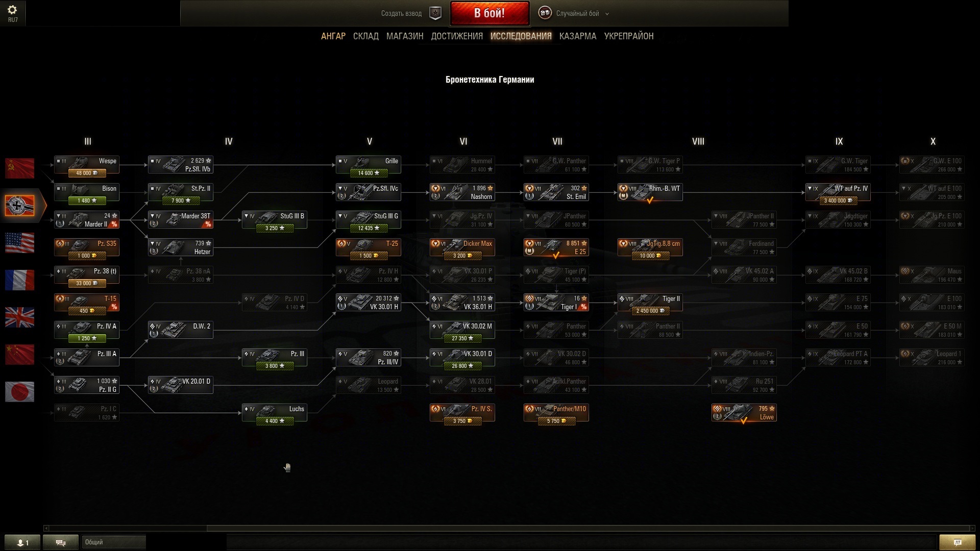Click the 10 000 gold JgTig.8,8 button
980x551 pixels.
pyautogui.click(x=650, y=256)
